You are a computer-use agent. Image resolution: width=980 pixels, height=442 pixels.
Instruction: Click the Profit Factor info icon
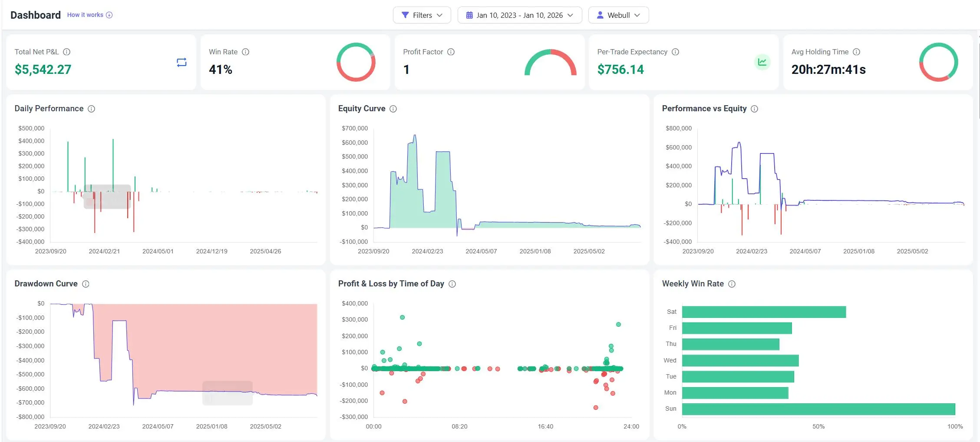[451, 52]
